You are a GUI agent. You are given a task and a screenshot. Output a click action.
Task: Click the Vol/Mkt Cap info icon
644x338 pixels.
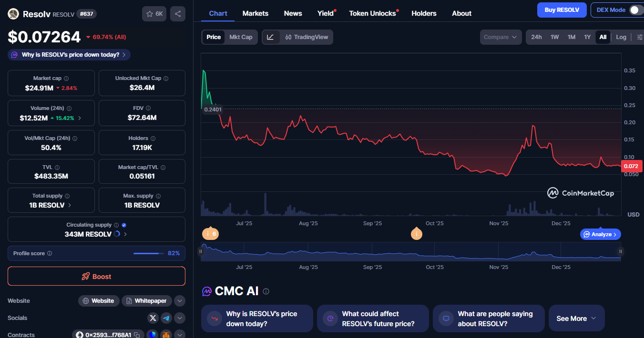pyautogui.click(x=75, y=139)
